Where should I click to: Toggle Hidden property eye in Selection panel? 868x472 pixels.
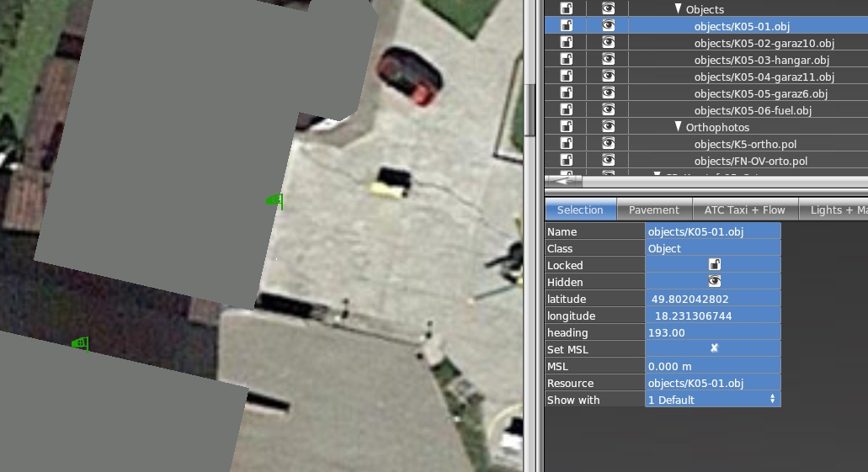(x=714, y=281)
